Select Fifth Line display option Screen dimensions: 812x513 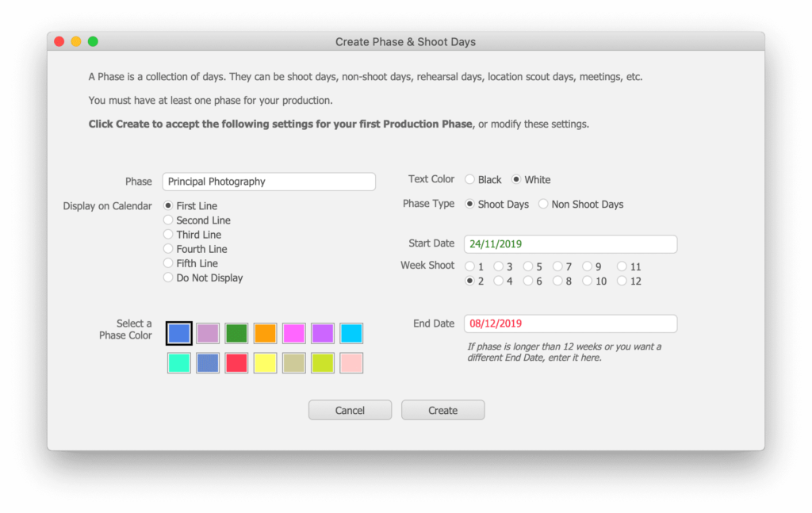168,263
